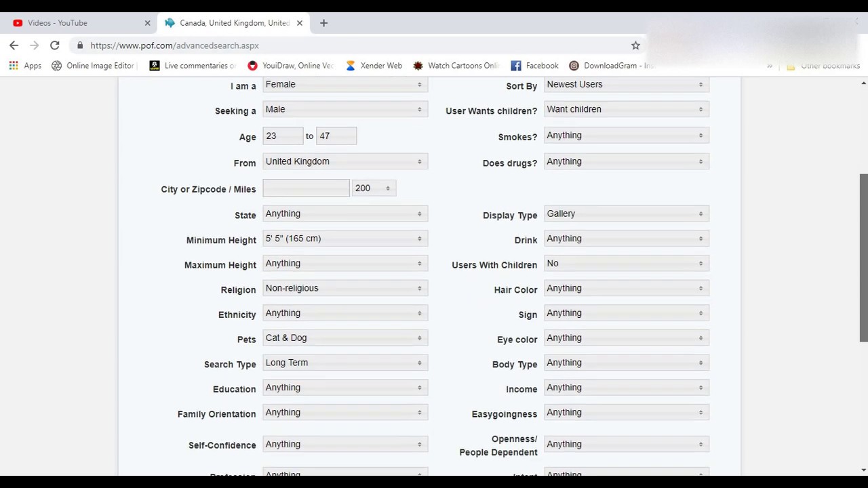Open the Maximum Height dropdown
The height and width of the screenshot is (488, 868).
point(345,263)
